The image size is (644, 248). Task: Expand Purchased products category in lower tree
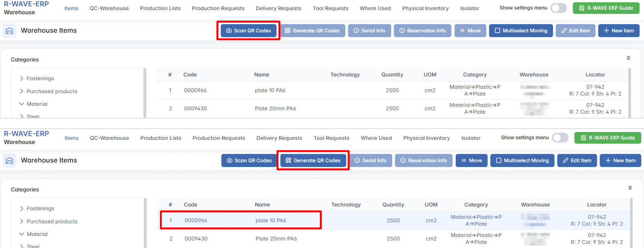tap(22, 222)
